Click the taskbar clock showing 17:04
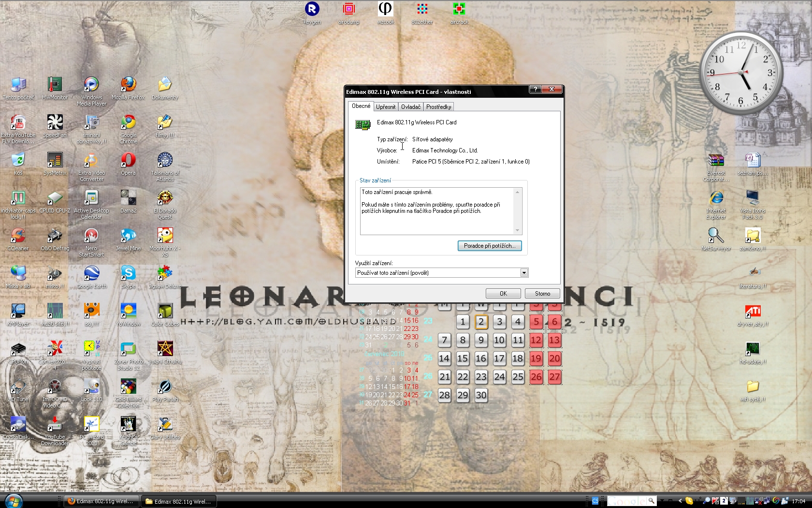This screenshot has width=812, height=508. (798, 501)
